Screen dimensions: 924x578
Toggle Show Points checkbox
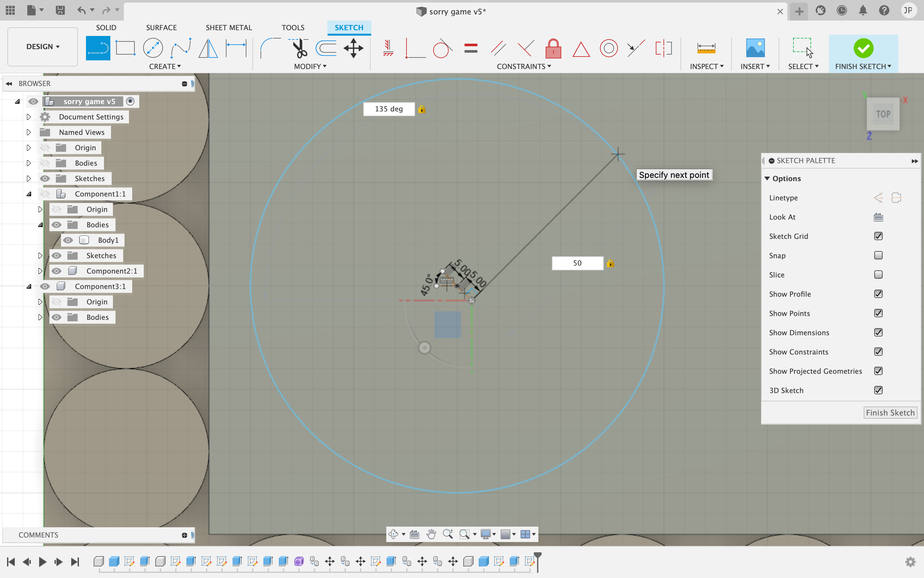(878, 313)
